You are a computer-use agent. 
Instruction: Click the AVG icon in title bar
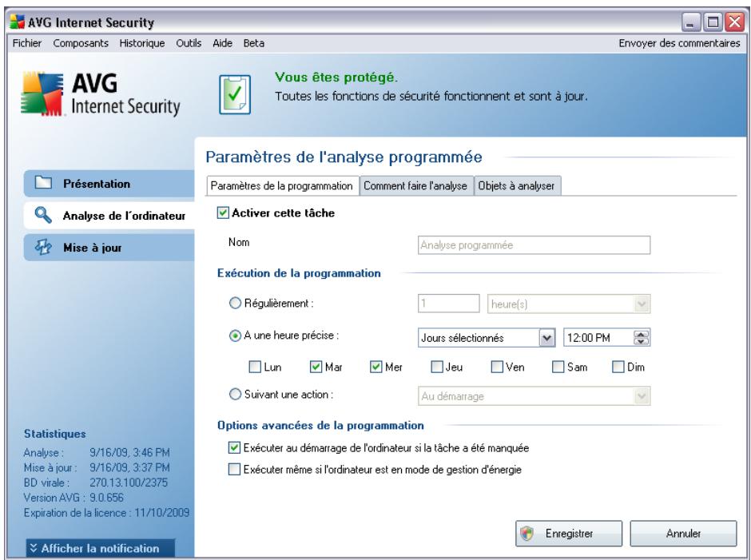(x=18, y=22)
